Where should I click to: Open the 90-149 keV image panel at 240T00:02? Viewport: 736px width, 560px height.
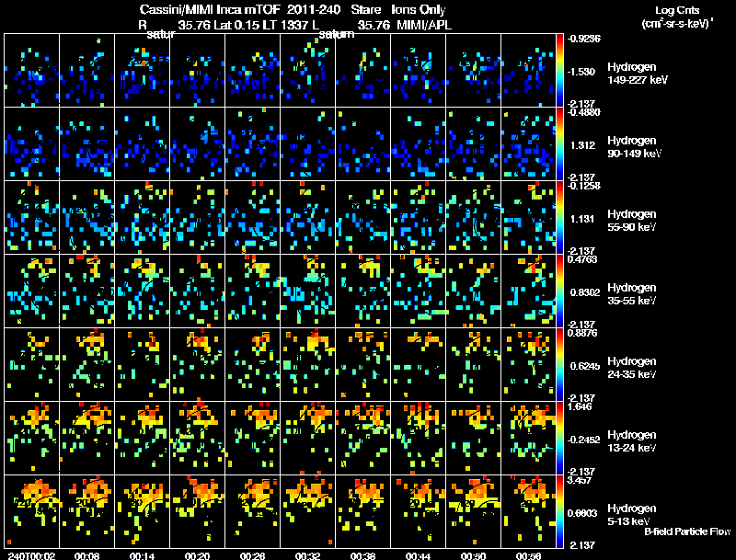[x=31, y=144]
